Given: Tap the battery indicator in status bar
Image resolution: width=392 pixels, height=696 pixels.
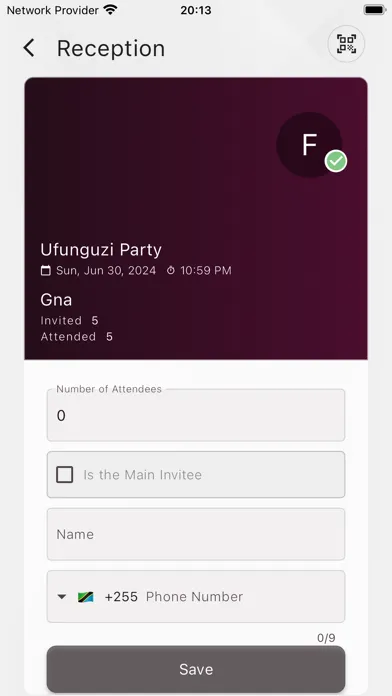Looking at the screenshot, I should tap(375, 10).
